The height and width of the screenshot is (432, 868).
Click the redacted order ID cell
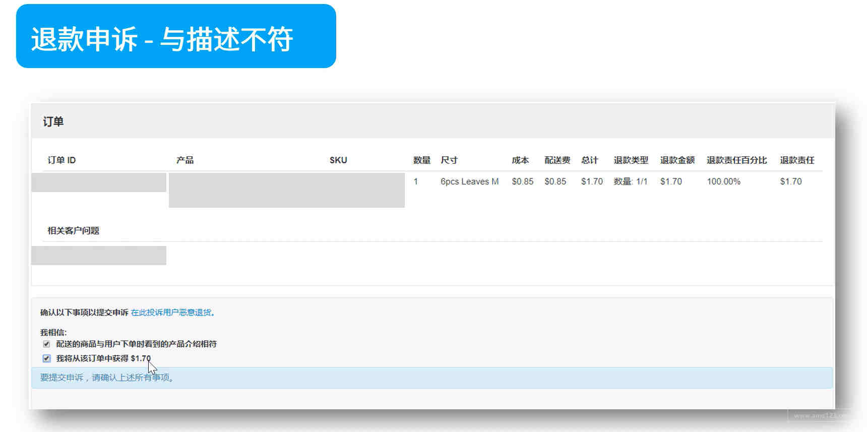point(99,182)
